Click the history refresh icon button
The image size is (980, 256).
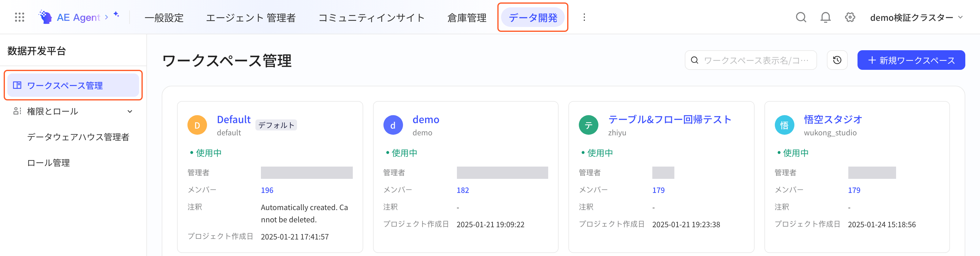[x=837, y=60]
